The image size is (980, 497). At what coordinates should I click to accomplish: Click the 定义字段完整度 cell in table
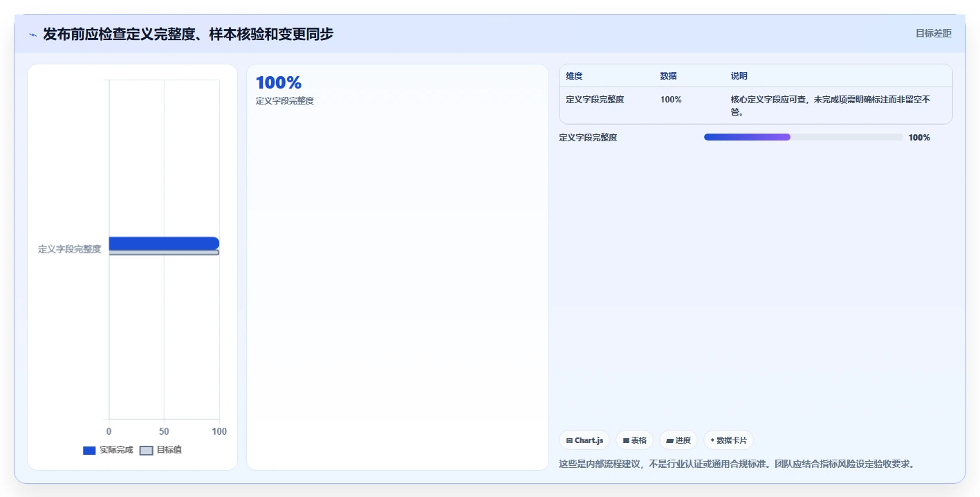point(595,100)
